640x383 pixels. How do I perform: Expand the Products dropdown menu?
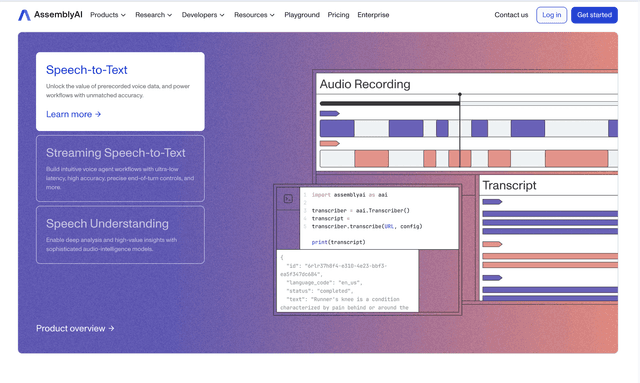coord(108,15)
